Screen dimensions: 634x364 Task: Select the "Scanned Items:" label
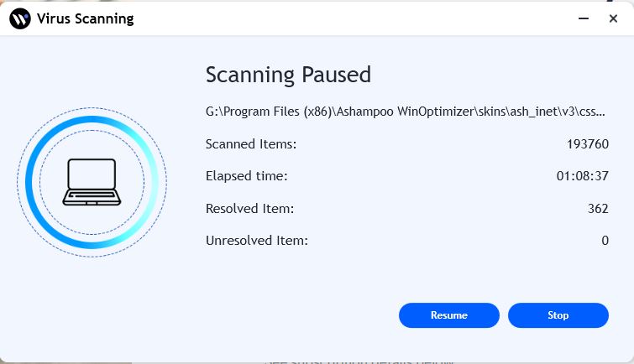(251, 144)
